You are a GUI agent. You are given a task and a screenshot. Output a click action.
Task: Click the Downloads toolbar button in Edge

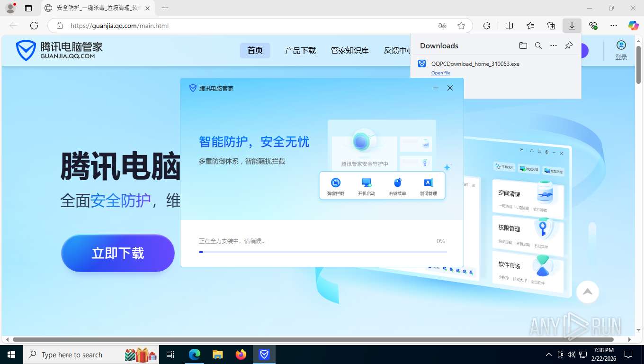coord(572,26)
